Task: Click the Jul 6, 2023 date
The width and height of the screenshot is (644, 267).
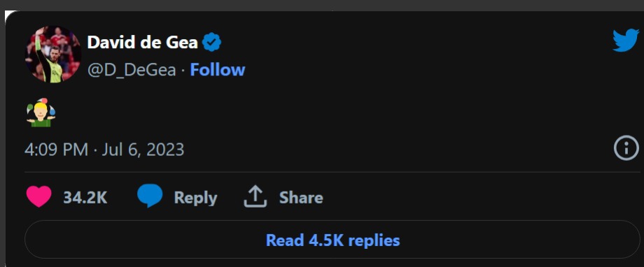Action: tap(143, 150)
